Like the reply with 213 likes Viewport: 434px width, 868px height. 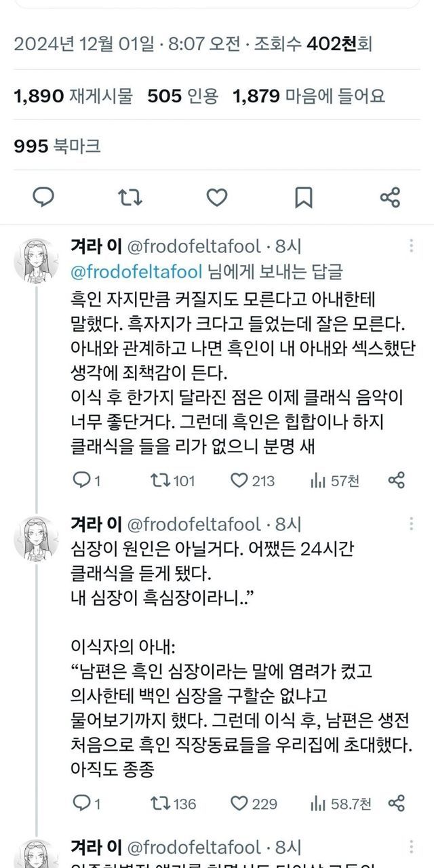coord(239,481)
